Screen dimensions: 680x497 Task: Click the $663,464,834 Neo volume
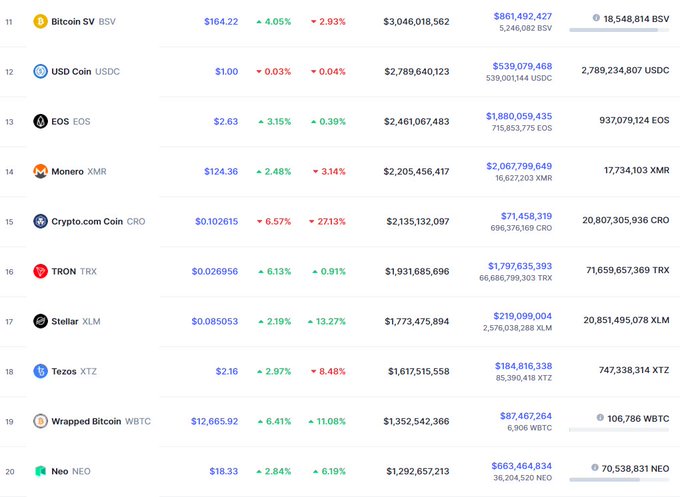522,466
